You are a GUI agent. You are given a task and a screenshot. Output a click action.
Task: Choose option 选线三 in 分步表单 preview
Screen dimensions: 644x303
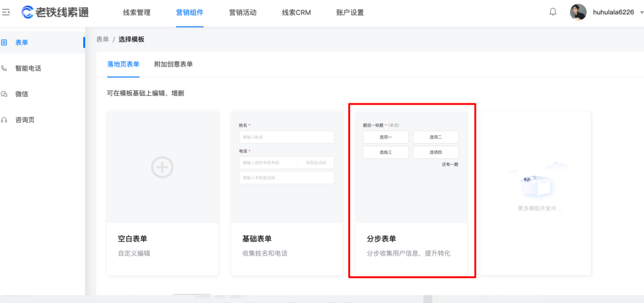click(x=385, y=152)
